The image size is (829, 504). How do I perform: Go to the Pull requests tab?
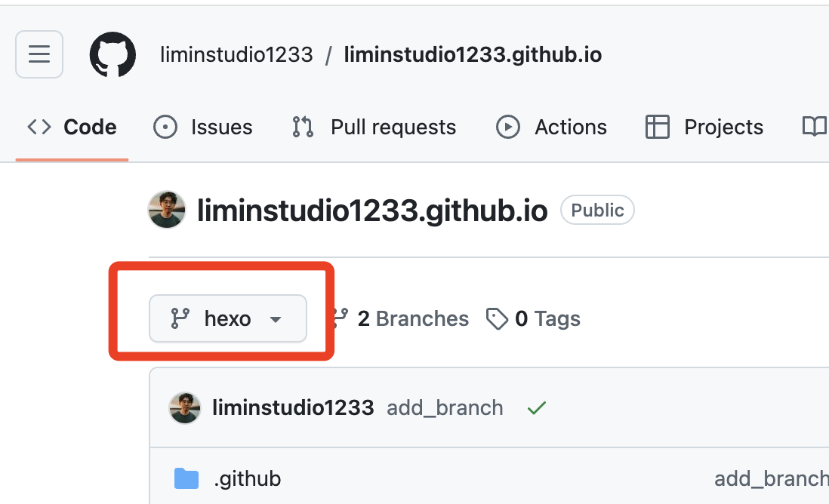click(x=374, y=128)
